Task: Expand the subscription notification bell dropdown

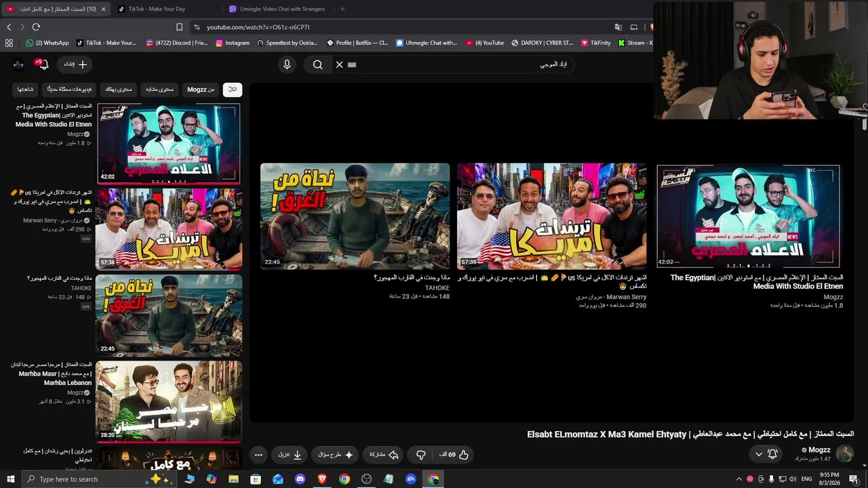Action: (766, 454)
